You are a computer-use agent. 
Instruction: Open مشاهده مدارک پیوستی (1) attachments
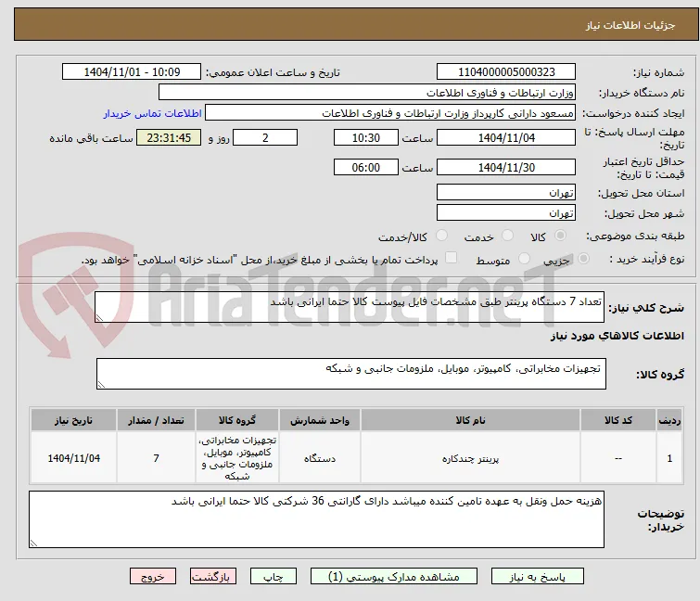pos(394,577)
